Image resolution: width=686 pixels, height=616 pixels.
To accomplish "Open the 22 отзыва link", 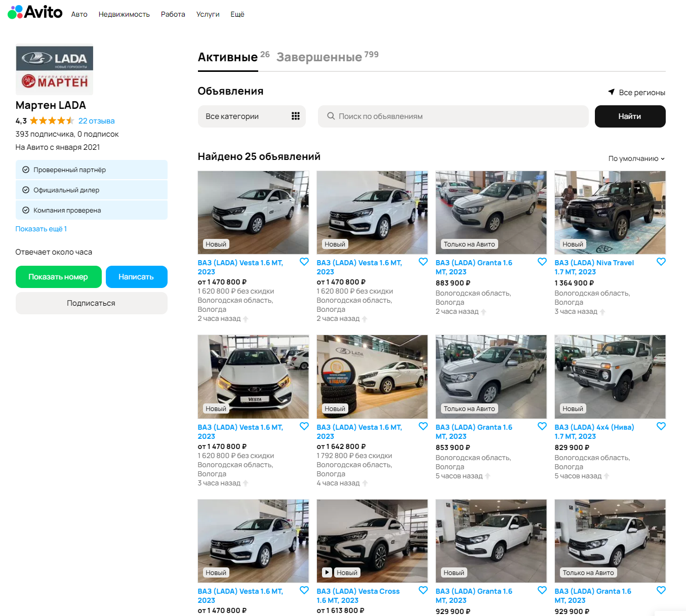I will (96, 120).
